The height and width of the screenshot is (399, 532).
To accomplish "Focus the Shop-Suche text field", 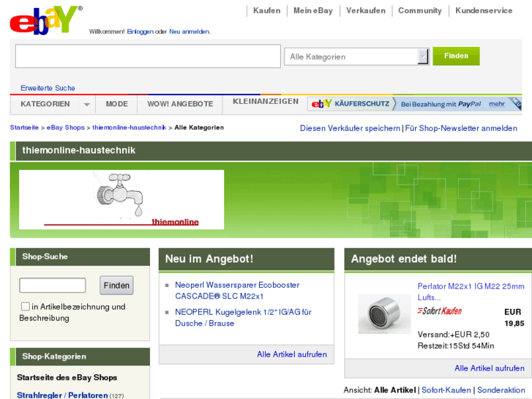I will click(53, 286).
